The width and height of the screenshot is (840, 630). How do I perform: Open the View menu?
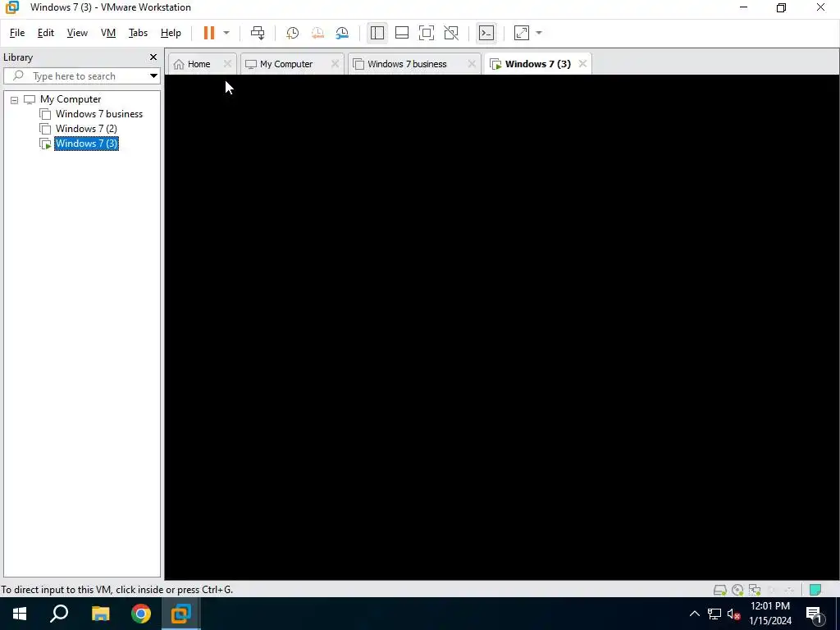point(77,33)
